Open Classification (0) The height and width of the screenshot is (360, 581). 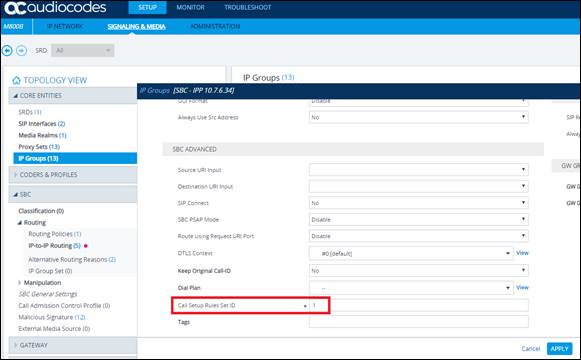41,211
